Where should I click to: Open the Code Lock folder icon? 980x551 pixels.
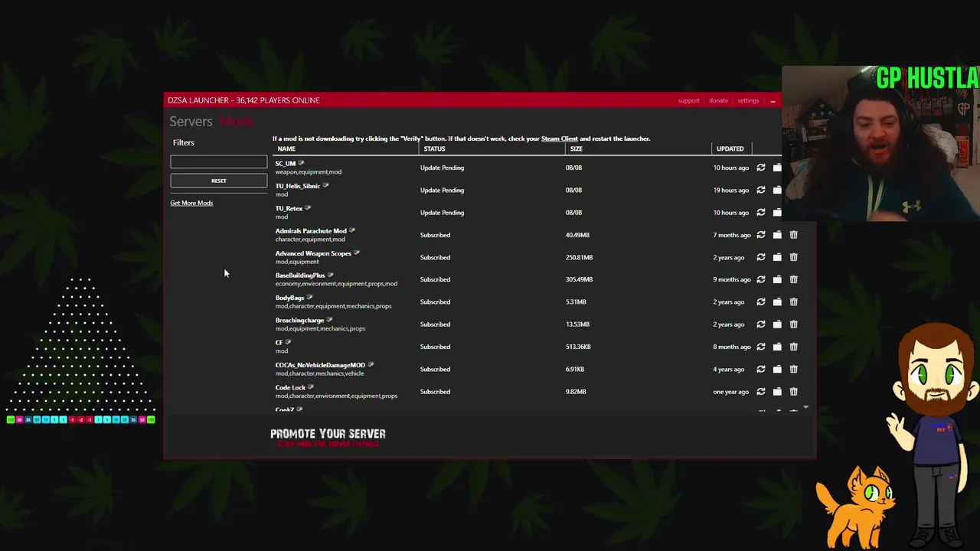(777, 392)
